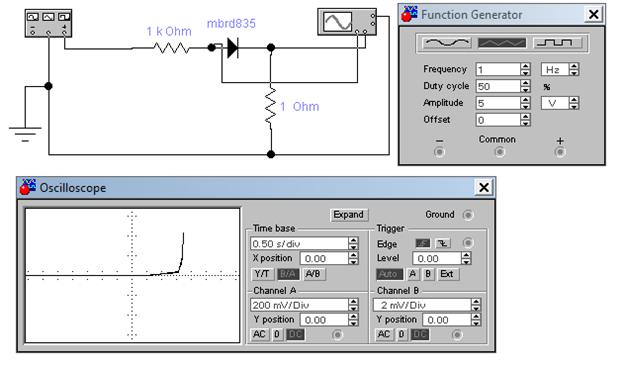Set Channel B coupling to 0
The height and width of the screenshot is (370, 623).
(x=401, y=334)
